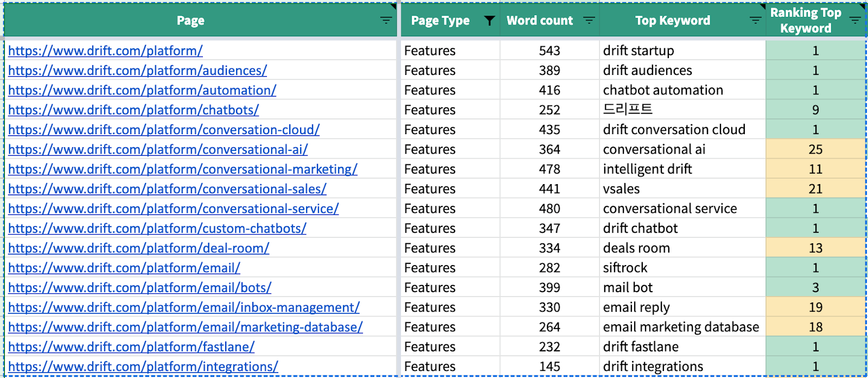The width and height of the screenshot is (868, 378).
Task: Select the Ranking Top Keyword header
Action: click(815, 21)
